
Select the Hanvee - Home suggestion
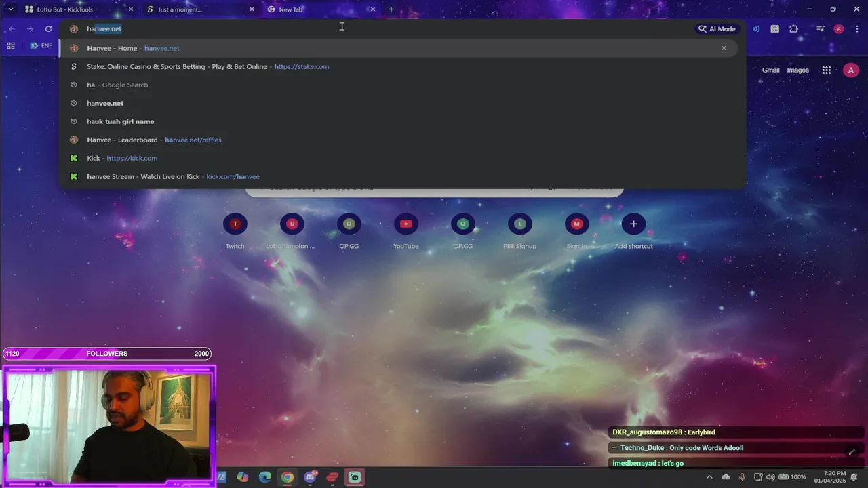click(x=398, y=48)
